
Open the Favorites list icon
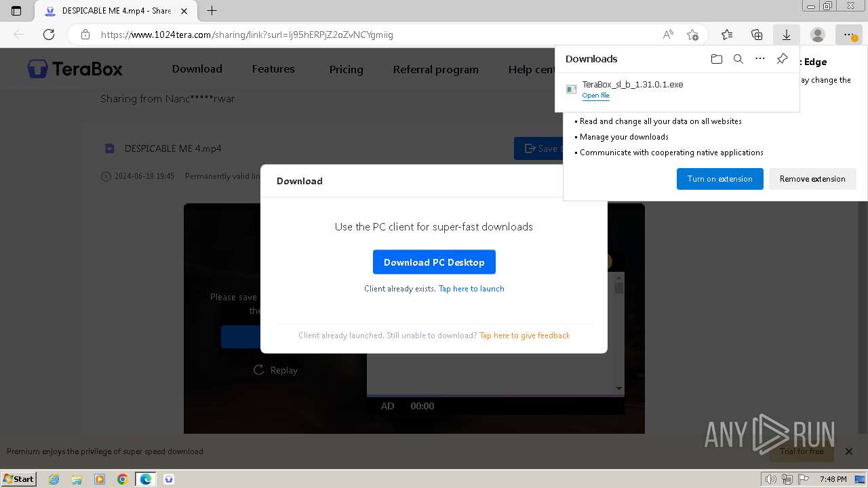click(x=727, y=35)
